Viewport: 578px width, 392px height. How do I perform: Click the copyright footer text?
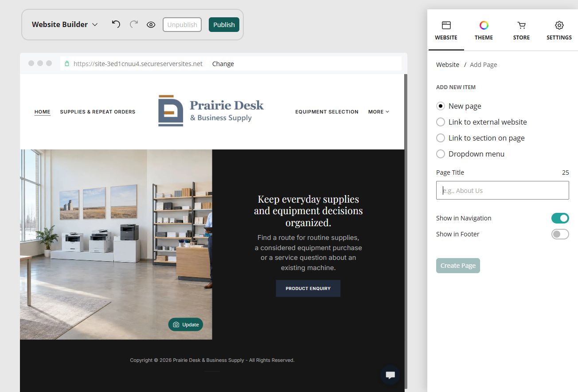pyautogui.click(x=212, y=360)
